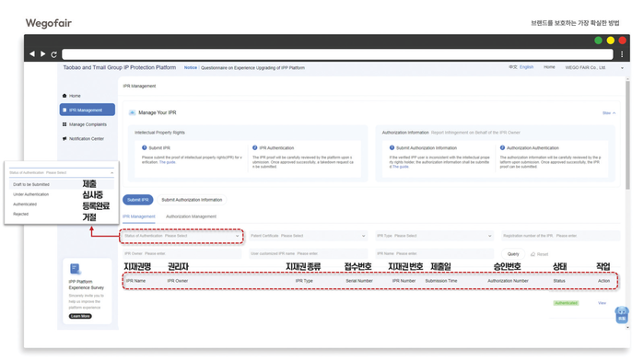Select IPR Management in the sidebar

88,110
